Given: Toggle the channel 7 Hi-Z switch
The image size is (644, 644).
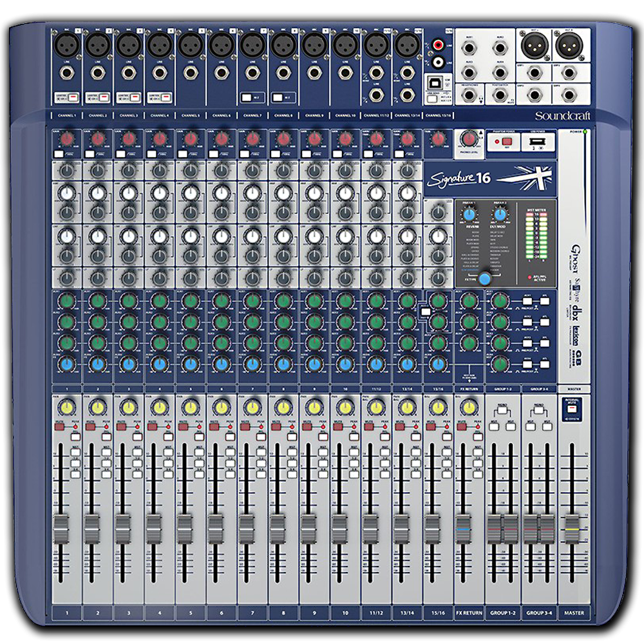Looking at the screenshot, I should click(247, 98).
